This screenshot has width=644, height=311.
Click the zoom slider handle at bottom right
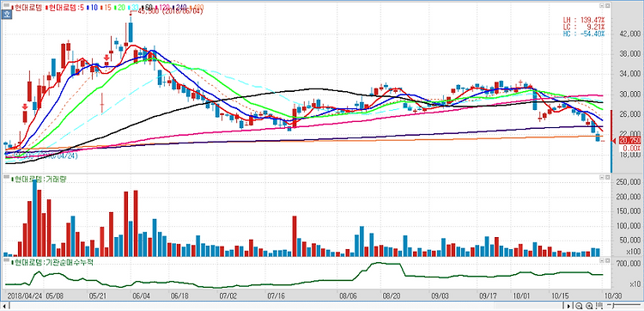[x=613, y=306]
